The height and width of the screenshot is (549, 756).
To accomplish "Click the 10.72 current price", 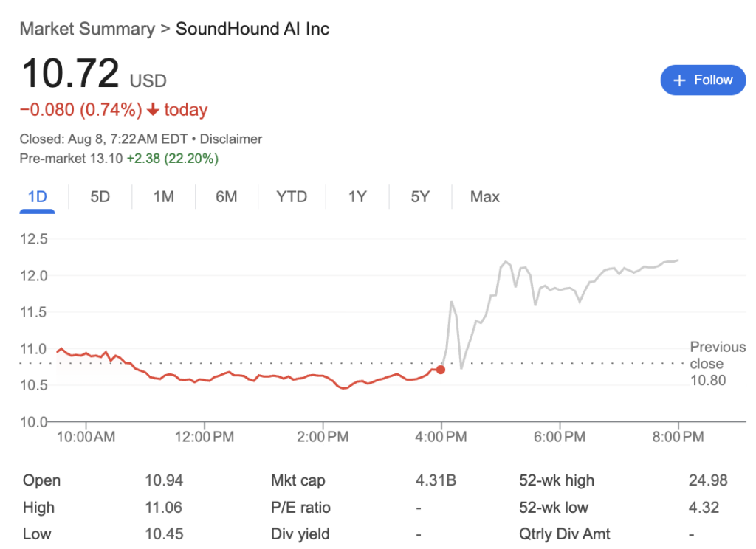I will [70, 73].
